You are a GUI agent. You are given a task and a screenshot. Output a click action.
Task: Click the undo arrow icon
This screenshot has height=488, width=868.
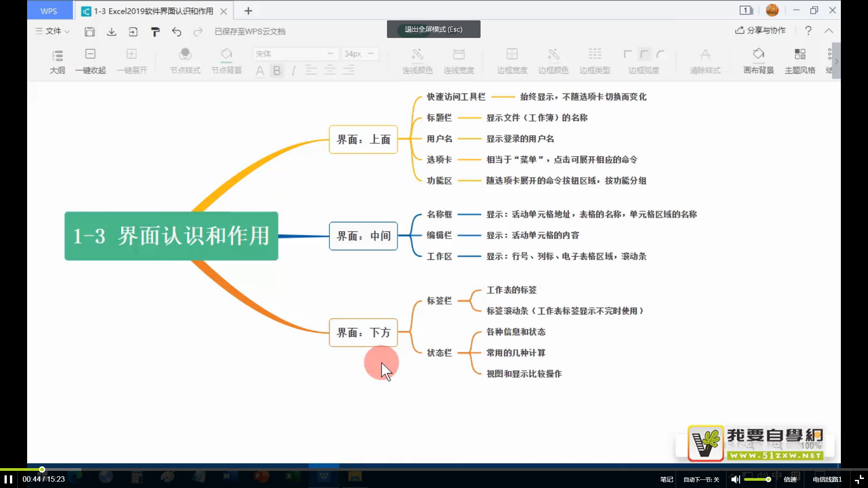tap(177, 32)
